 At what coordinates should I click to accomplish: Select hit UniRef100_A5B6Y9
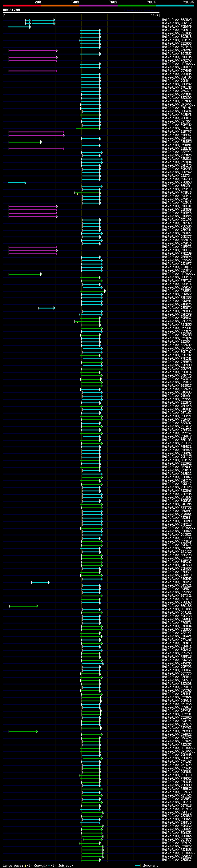click(177, 26)
